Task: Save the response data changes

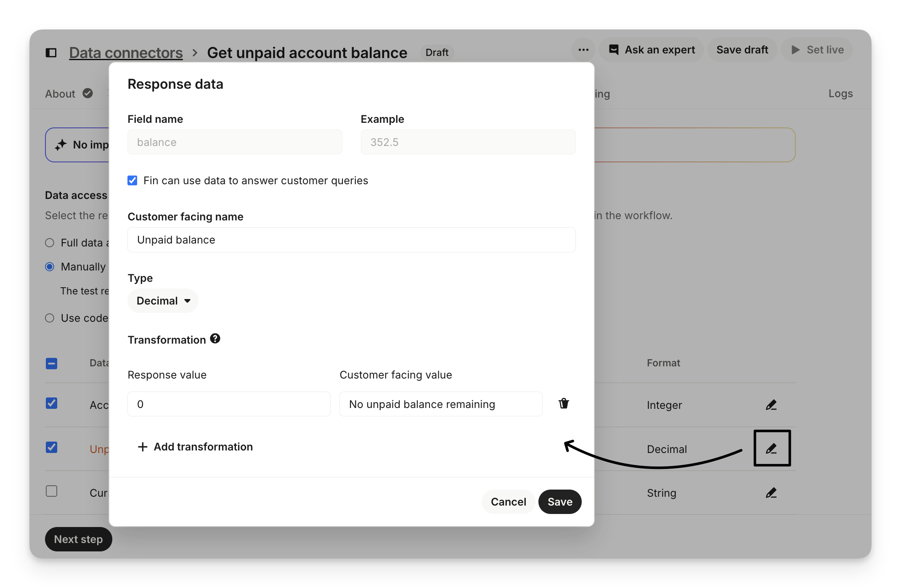Action: click(559, 502)
